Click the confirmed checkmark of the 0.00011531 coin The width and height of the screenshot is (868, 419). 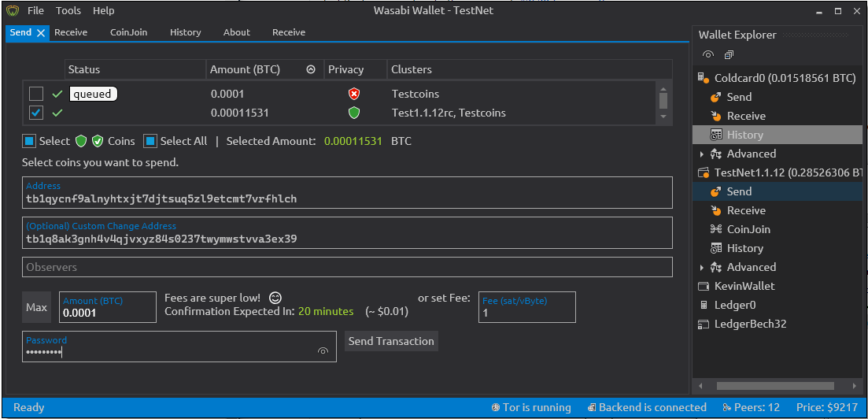click(57, 113)
